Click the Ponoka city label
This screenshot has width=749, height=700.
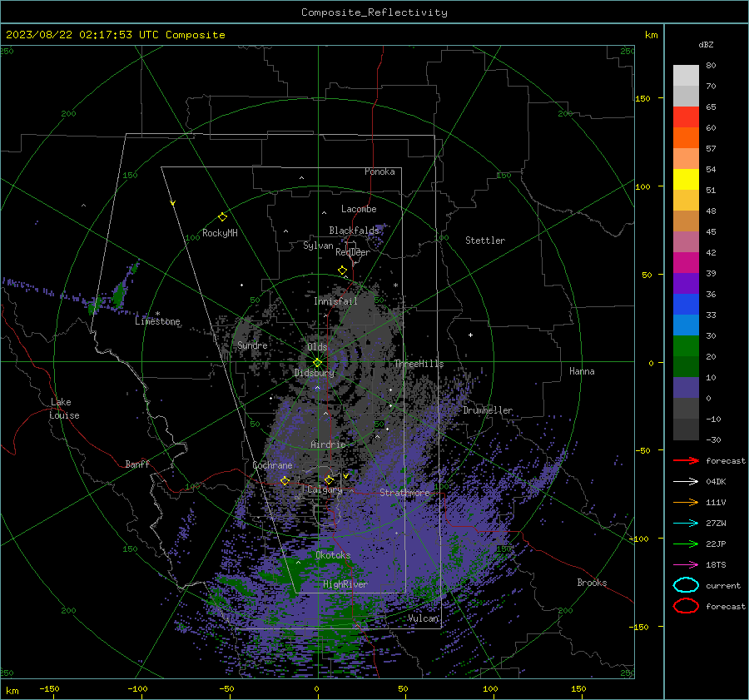coord(379,171)
